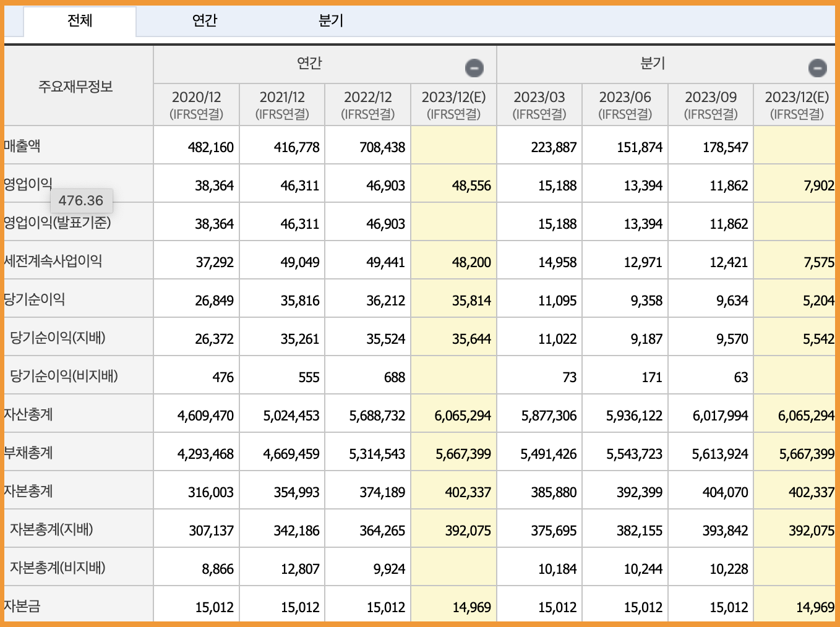Click the 당기순이익(비지배) row label

[64, 376]
